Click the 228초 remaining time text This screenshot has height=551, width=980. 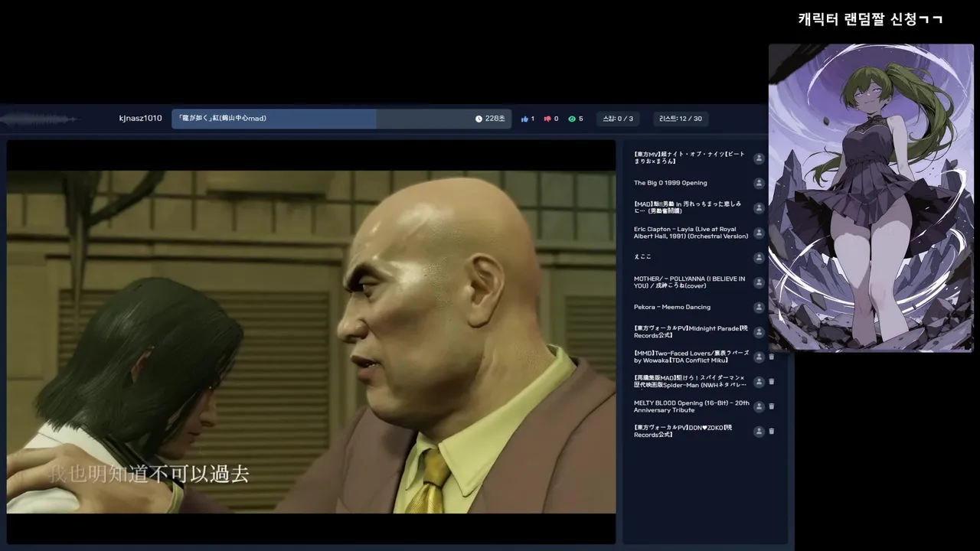[495, 119]
